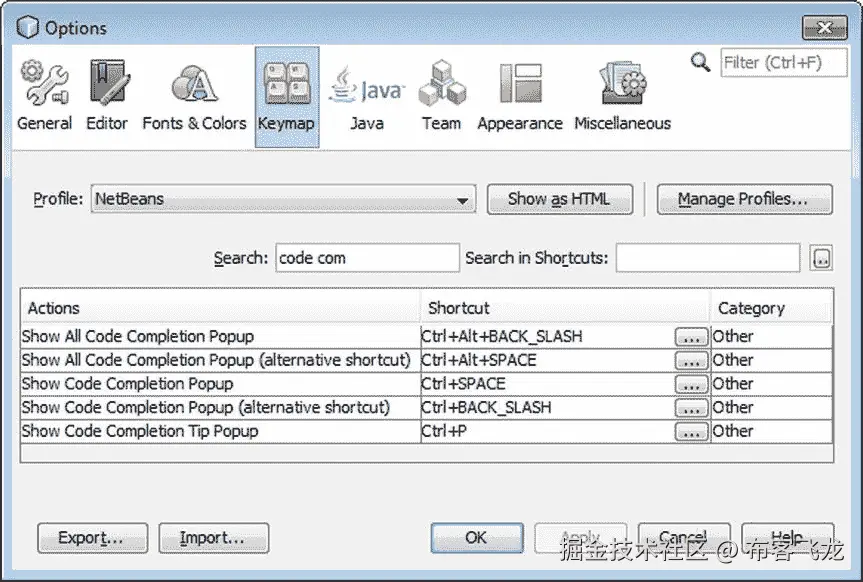Viewport: 863px width, 582px height.
Task: Open the General options panel
Action: tap(44, 90)
